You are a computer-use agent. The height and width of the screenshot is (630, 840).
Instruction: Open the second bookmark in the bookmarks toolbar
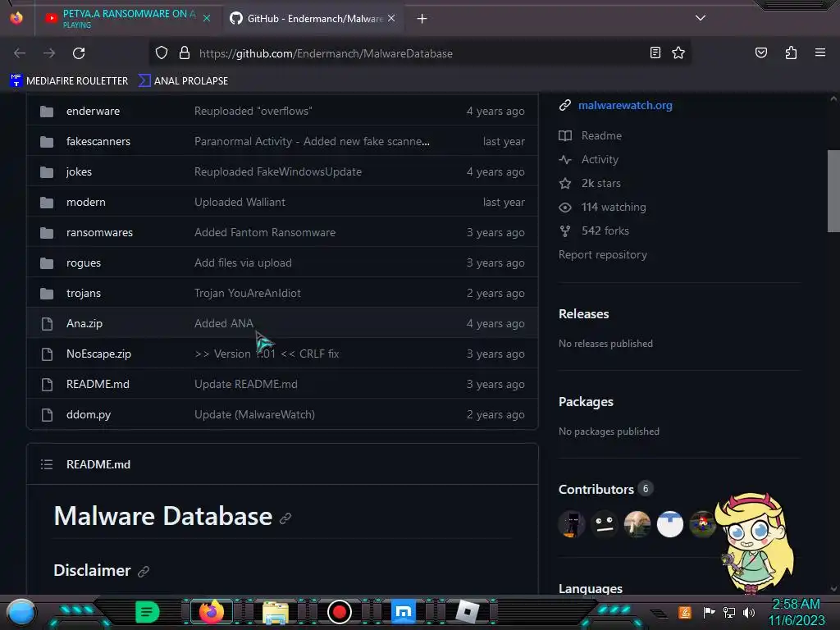(183, 81)
